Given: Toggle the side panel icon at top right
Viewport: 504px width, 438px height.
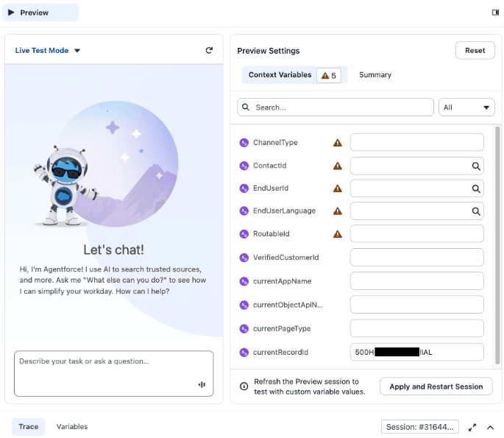Looking at the screenshot, I should pyautogui.click(x=495, y=13).
